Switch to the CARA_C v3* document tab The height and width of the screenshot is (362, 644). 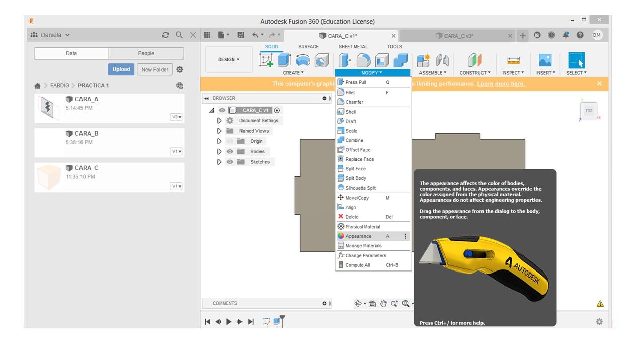458,36
